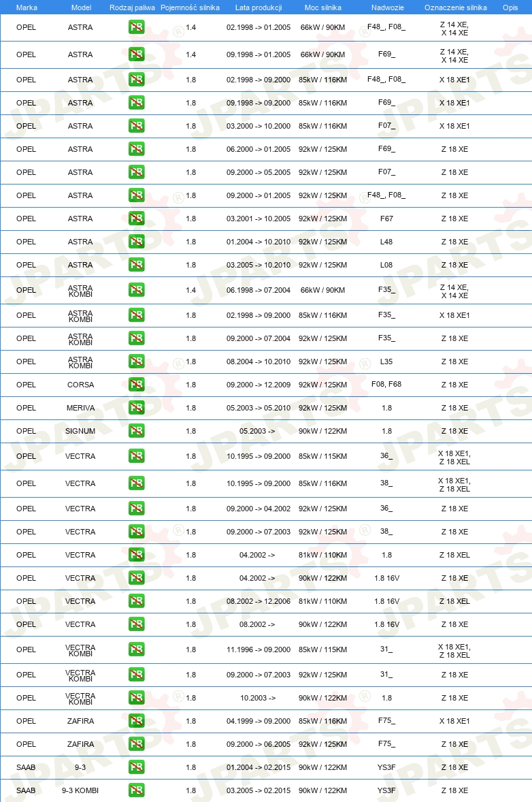Click production years 04.1999 -> 09.2000

[259, 721]
